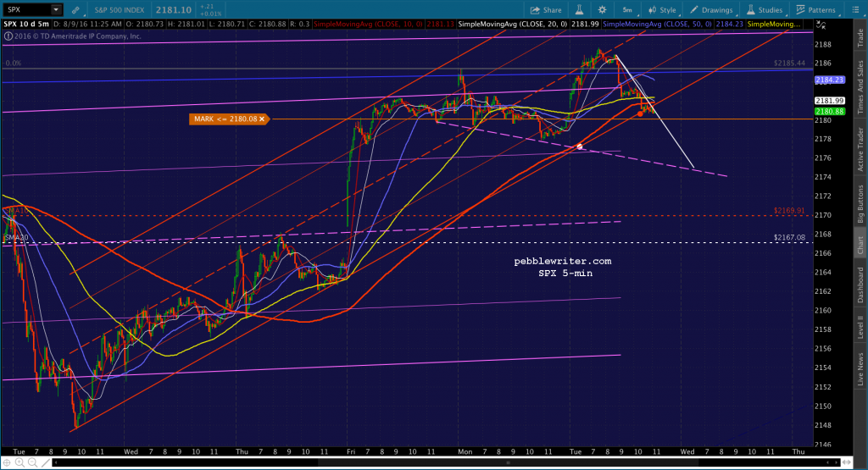Click the zoom out magnifier icon
This screenshot has width=868, height=470.
[33, 463]
